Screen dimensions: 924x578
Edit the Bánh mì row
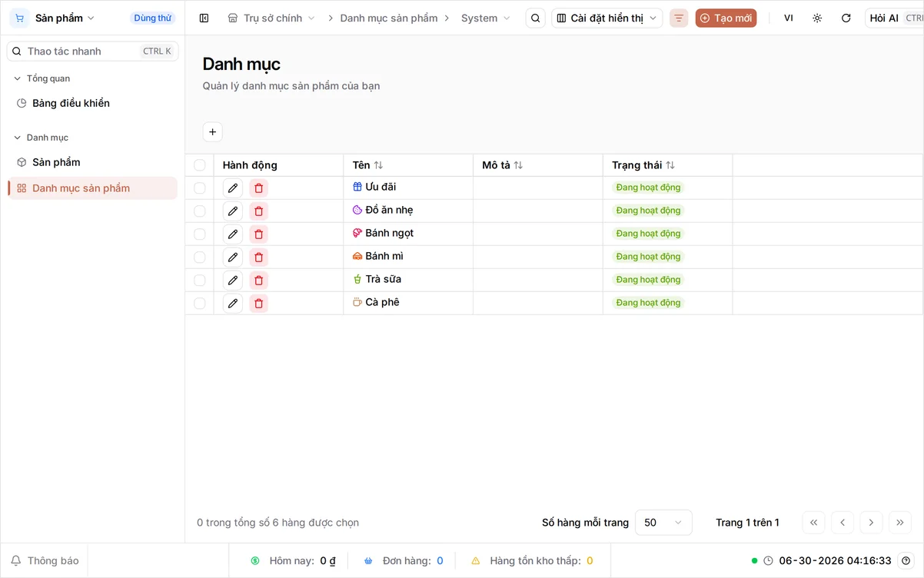point(233,257)
